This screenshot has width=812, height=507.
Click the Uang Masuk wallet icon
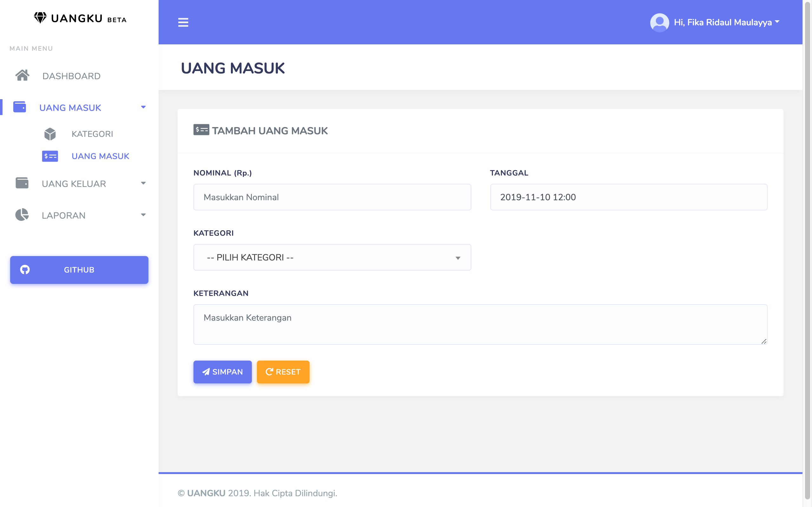click(x=19, y=107)
